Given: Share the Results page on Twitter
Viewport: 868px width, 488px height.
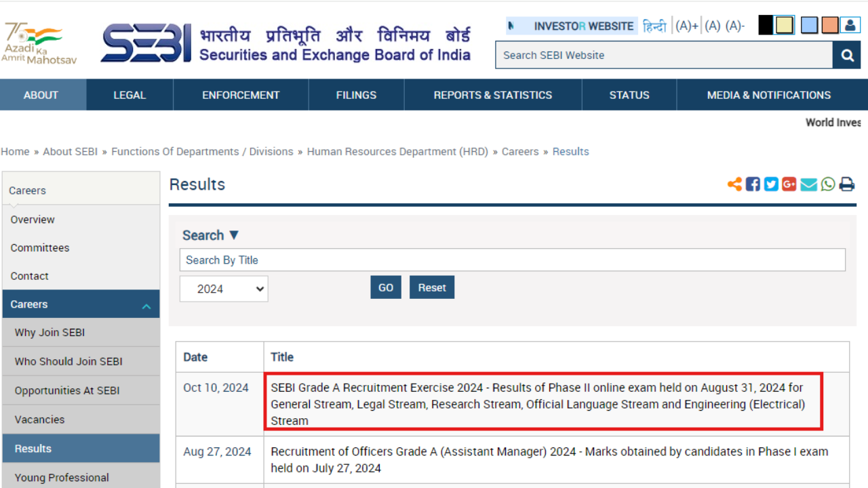Looking at the screenshot, I should tap(770, 184).
